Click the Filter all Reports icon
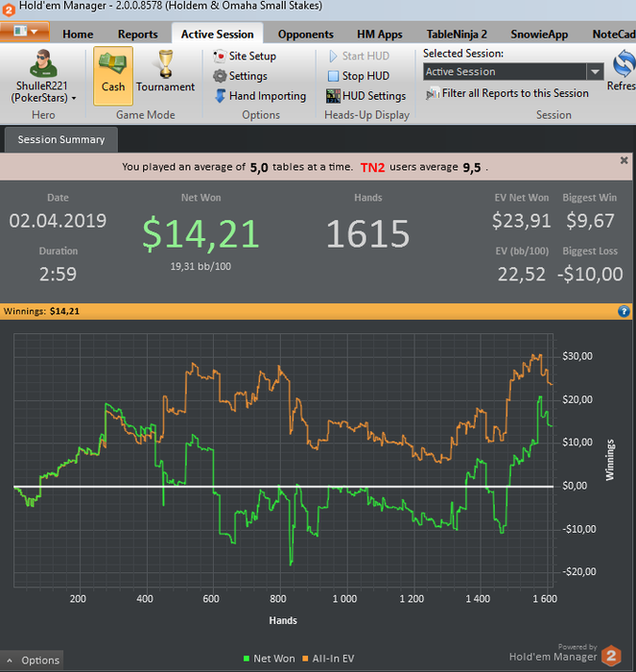Viewport: 636px width, 672px height. (x=433, y=93)
